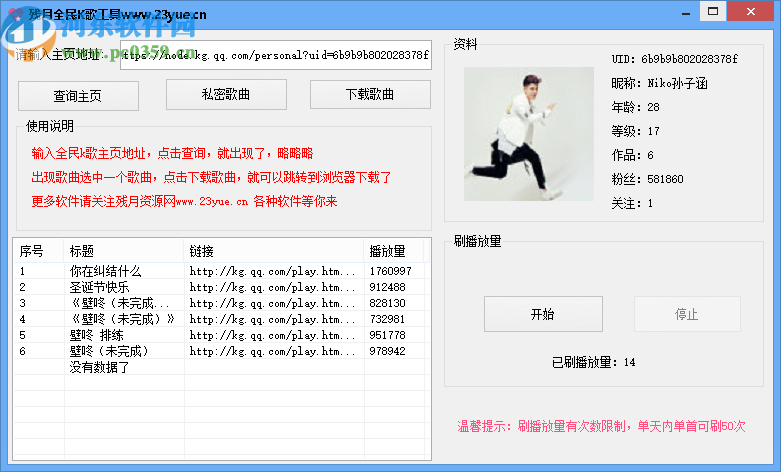781x472 pixels.
Task: Maximize the window
Action: 713,11
